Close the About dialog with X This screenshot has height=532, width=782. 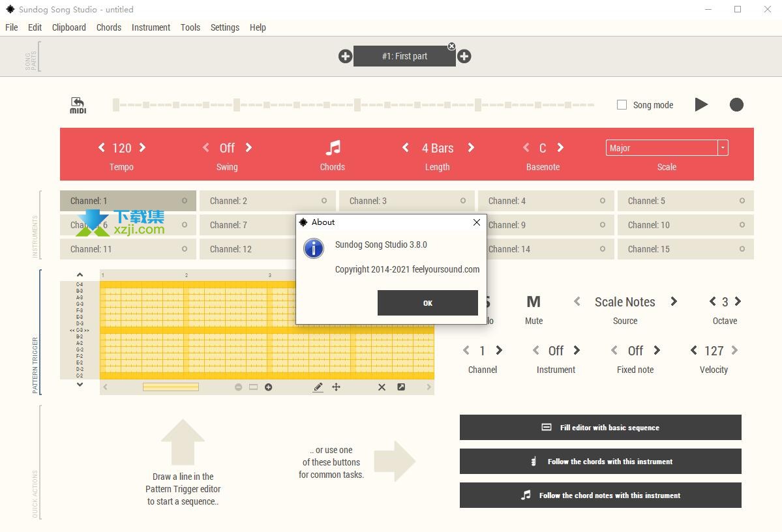pyautogui.click(x=477, y=222)
